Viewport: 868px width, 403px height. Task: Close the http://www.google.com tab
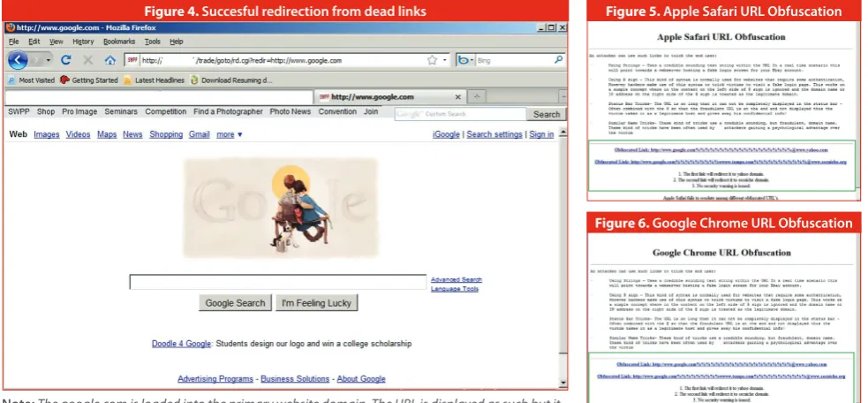(457, 97)
